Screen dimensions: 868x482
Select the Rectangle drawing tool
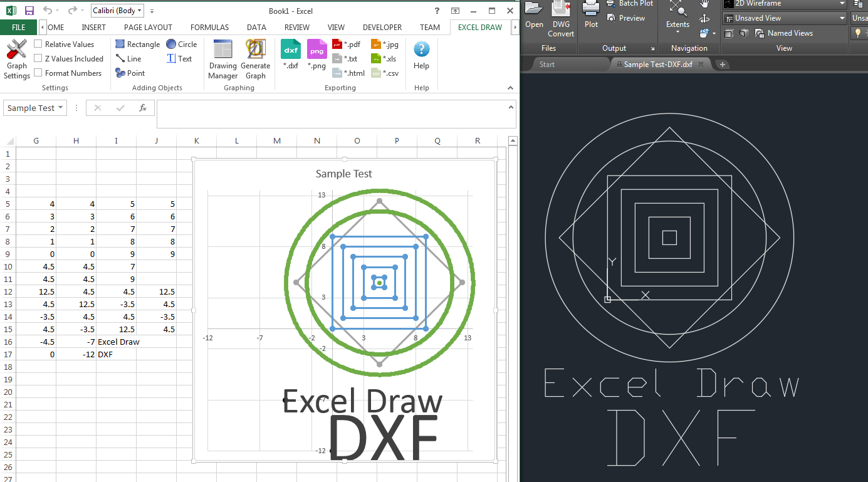[137, 44]
